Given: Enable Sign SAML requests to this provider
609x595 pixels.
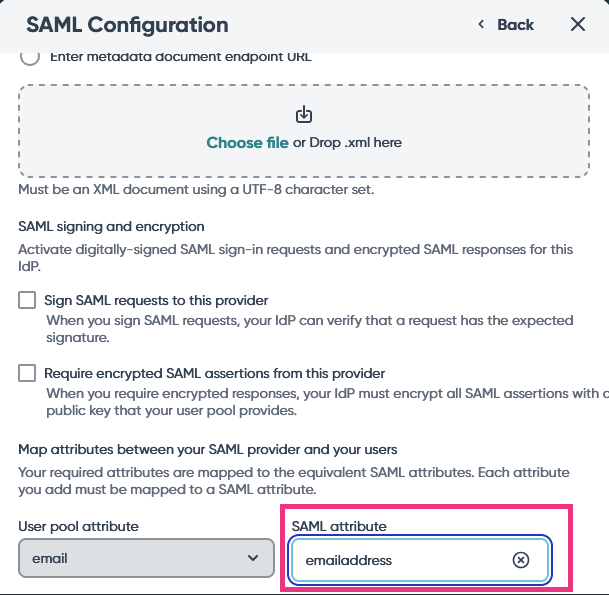Looking at the screenshot, I should coord(27,300).
